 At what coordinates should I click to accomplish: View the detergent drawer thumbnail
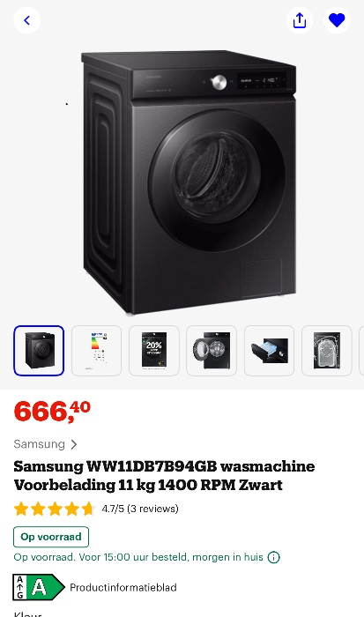[269, 351]
